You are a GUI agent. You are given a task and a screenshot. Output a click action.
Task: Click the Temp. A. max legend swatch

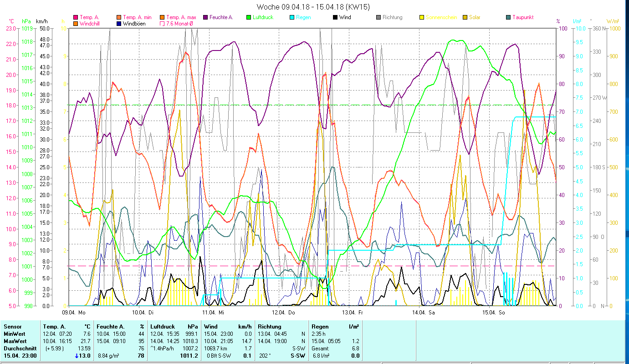coord(162,18)
